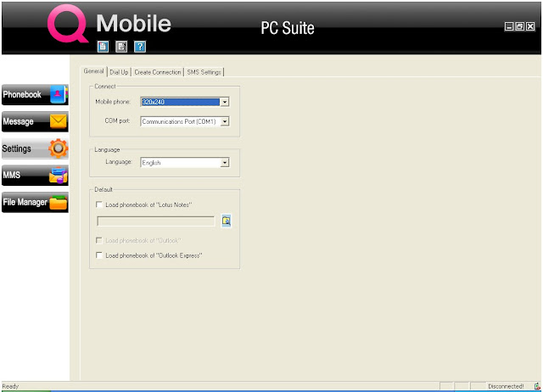Expand the Mobile phone dropdown
Image resolution: width=543 pixels, height=392 pixels.
click(x=225, y=102)
